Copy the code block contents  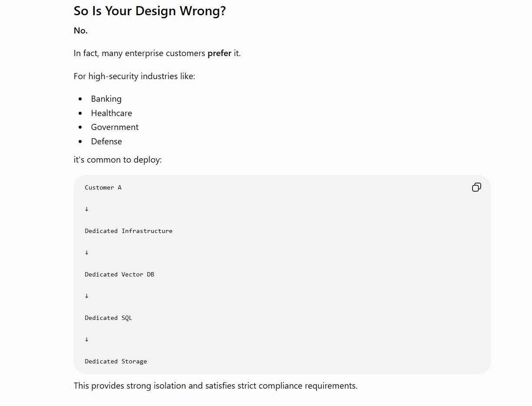[476, 187]
